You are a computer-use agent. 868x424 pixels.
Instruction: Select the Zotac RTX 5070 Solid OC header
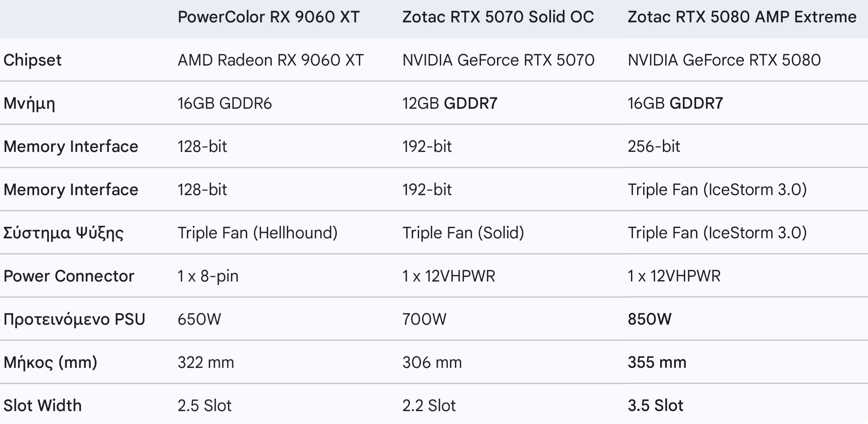[x=498, y=17]
